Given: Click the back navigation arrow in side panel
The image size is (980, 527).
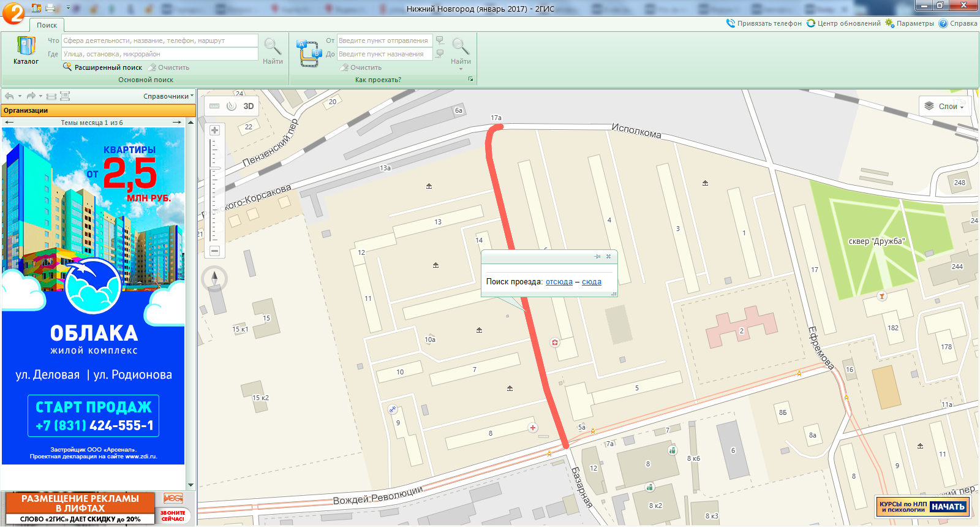Looking at the screenshot, I should tap(9, 96).
